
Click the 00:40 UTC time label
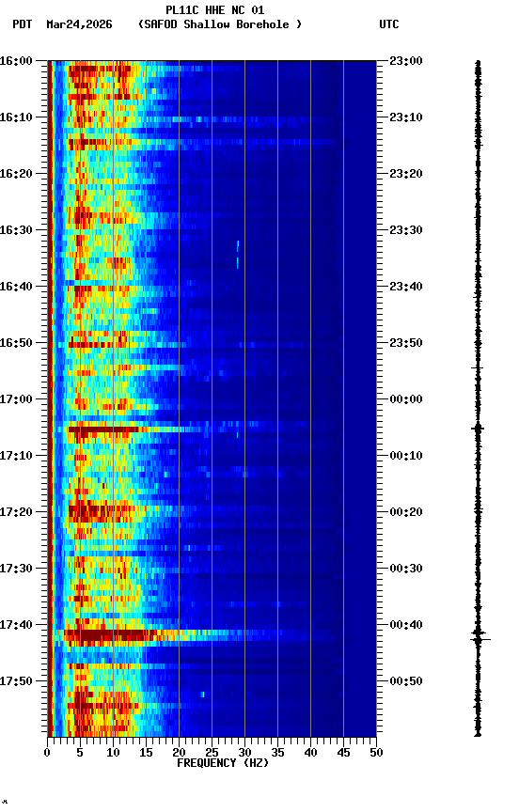(x=406, y=625)
